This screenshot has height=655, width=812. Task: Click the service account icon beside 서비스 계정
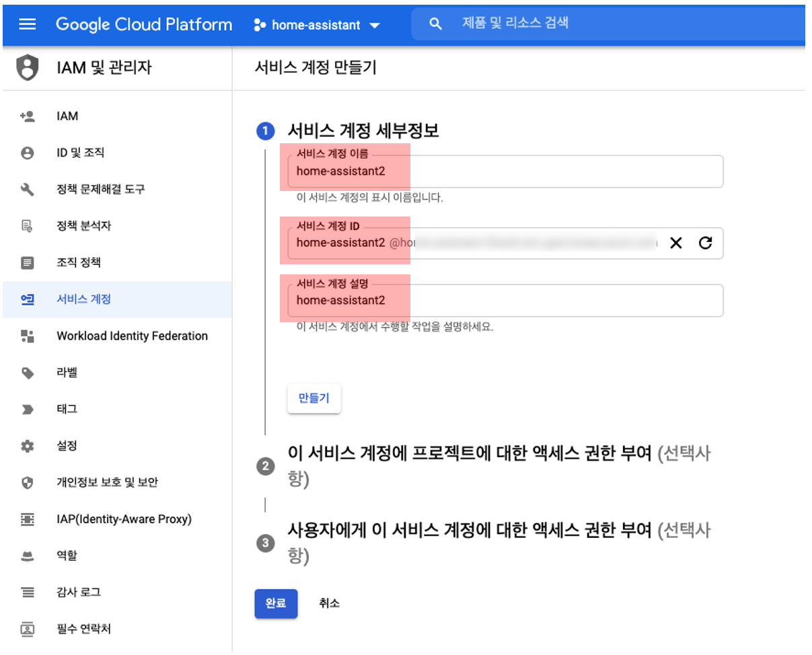[x=28, y=299]
